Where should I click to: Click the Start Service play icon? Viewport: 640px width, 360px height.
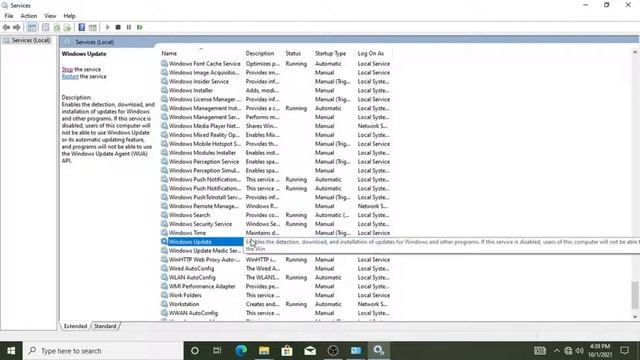pyautogui.click(x=108, y=27)
